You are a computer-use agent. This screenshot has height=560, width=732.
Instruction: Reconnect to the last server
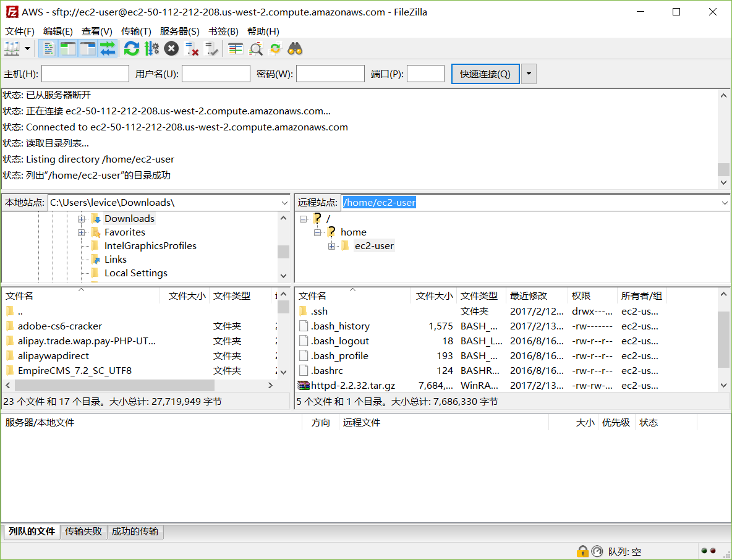click(x=211, y=49)
